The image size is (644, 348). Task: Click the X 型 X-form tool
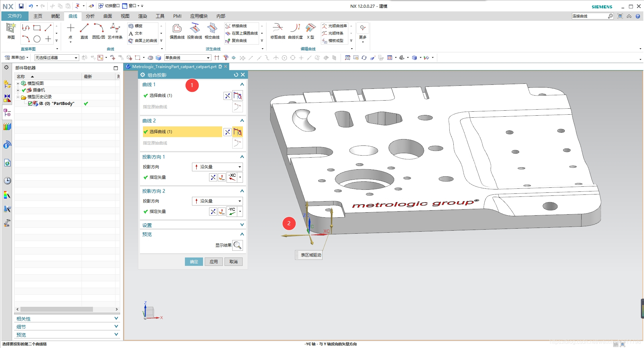(311, 31)
